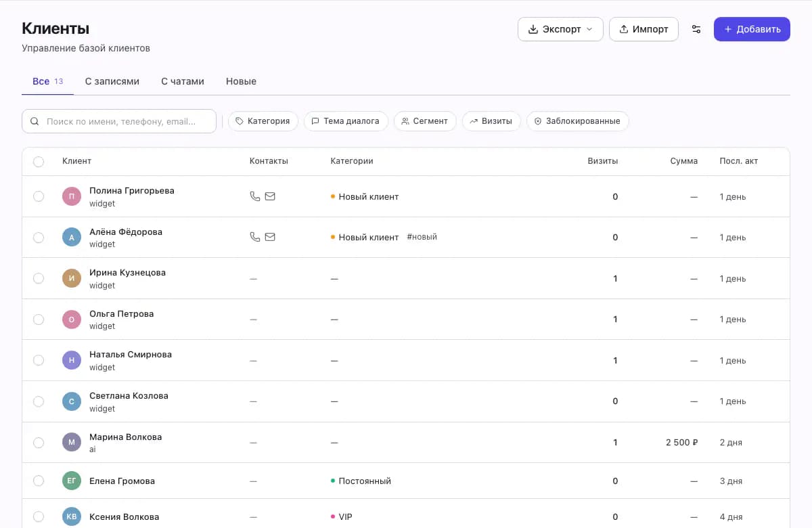Click email icon for Полина Григорьева

(x=270, y=196)
